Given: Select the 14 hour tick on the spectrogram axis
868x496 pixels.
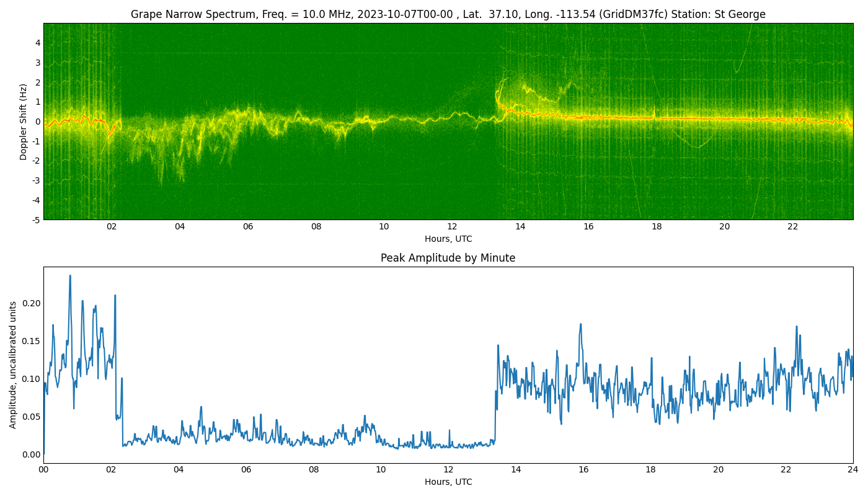Looking at the screenshot, I should pos(520,227).
